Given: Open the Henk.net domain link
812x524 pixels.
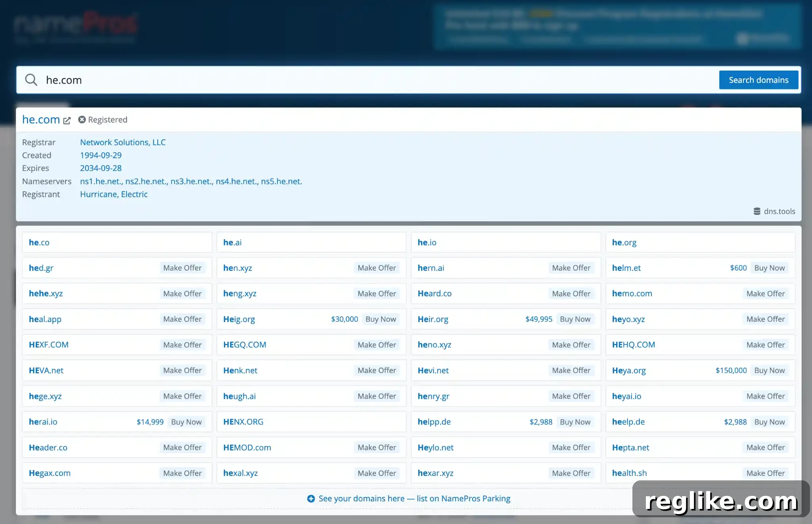Looking at the screenshot, I should click(x=240, y=370).
